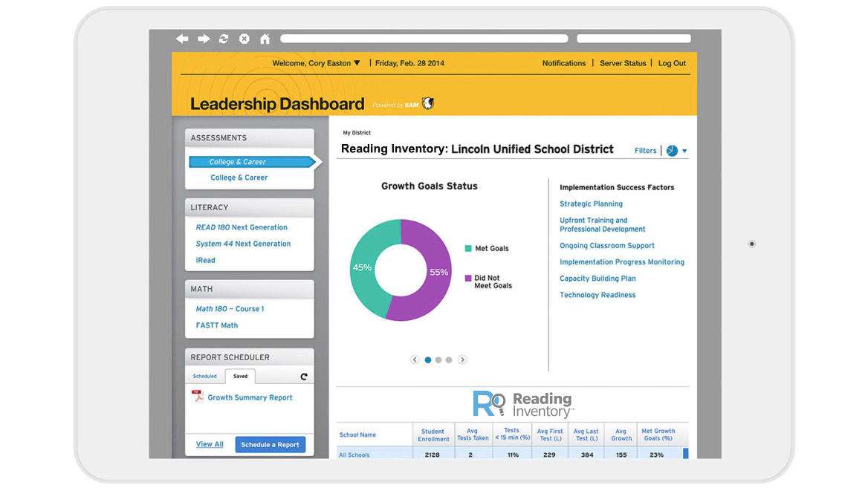
Task: Refresh the Report Scheduler list
Action: pyautogui.click(x=303, y=376)
